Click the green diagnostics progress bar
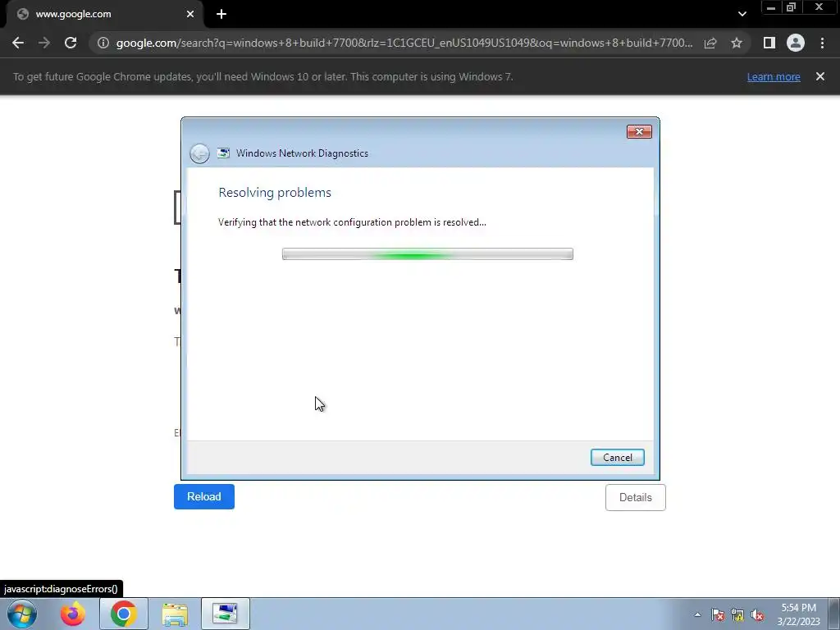Viewport: 840px width, 630px height. tap(427, 254)
